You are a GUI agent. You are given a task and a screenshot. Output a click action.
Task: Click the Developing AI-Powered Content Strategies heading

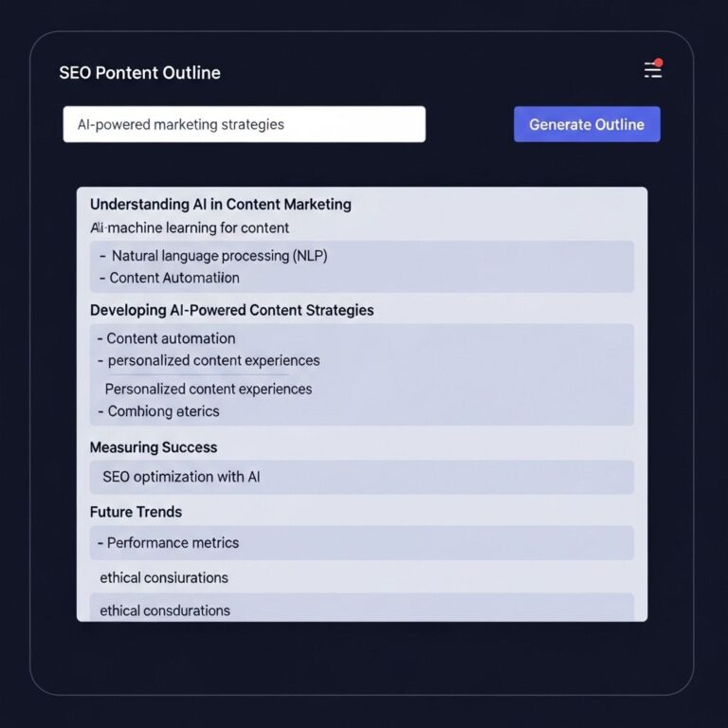tap(231, 310)
